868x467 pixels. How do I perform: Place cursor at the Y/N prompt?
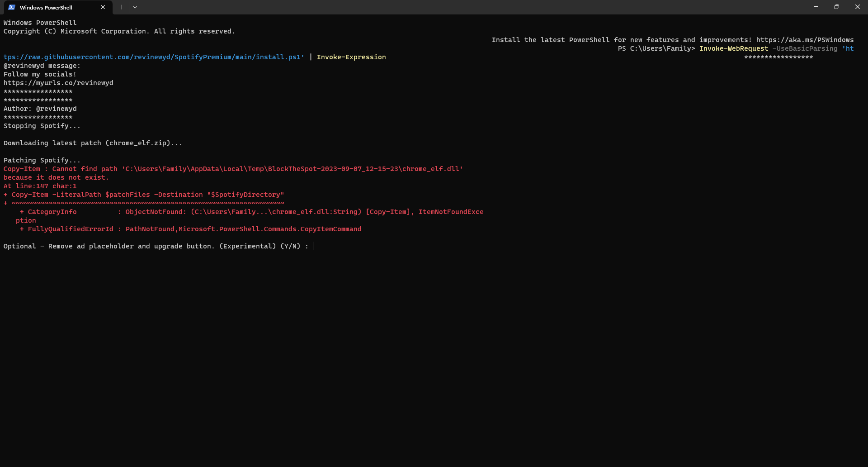[313, 246]
